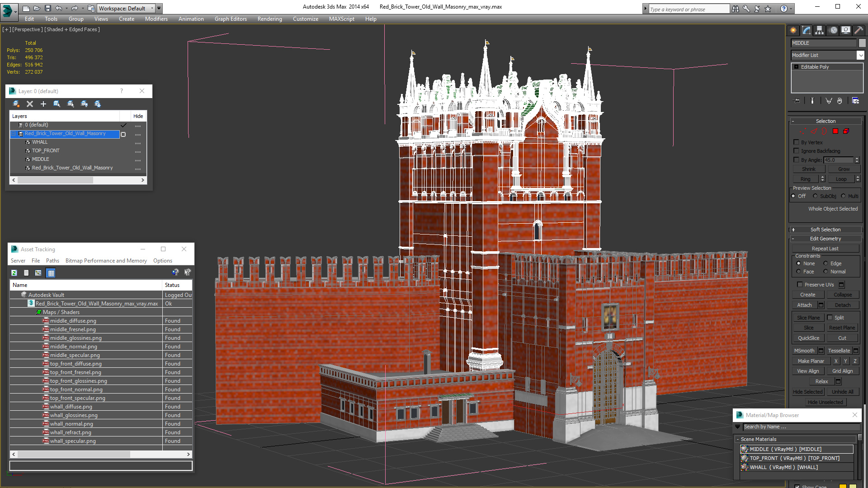This screenshot has height=488, width=868.
Task: Open the Hierarchy command panel tab
Action: (x=820, y=30)
